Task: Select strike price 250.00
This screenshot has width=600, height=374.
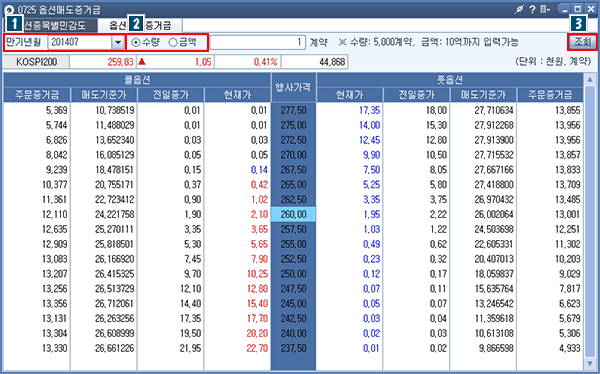Action: click(293, 274)
